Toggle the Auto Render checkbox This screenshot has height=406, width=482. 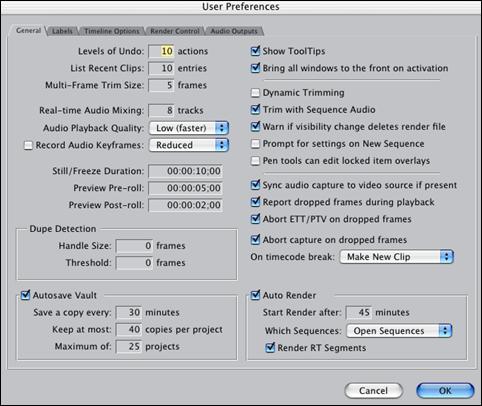tap(255, 295)
